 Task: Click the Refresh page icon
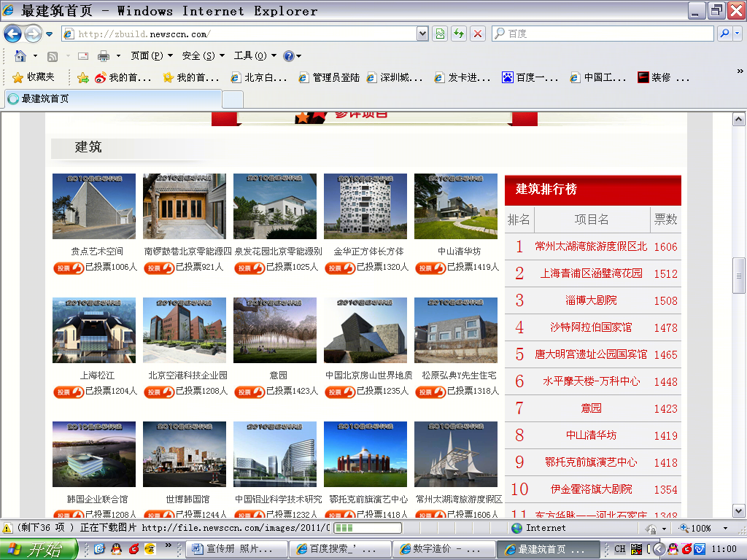(x=459, y=34)
